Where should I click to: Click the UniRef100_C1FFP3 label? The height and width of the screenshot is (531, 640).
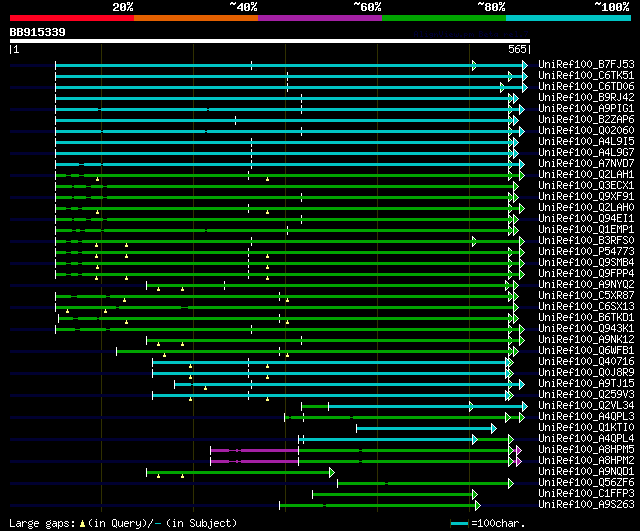(x=586, y=494)
